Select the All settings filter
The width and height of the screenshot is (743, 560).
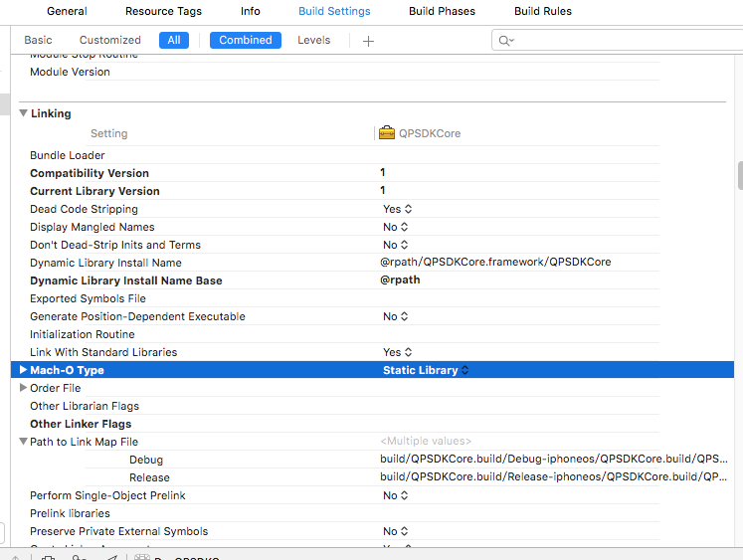point(174,40)
